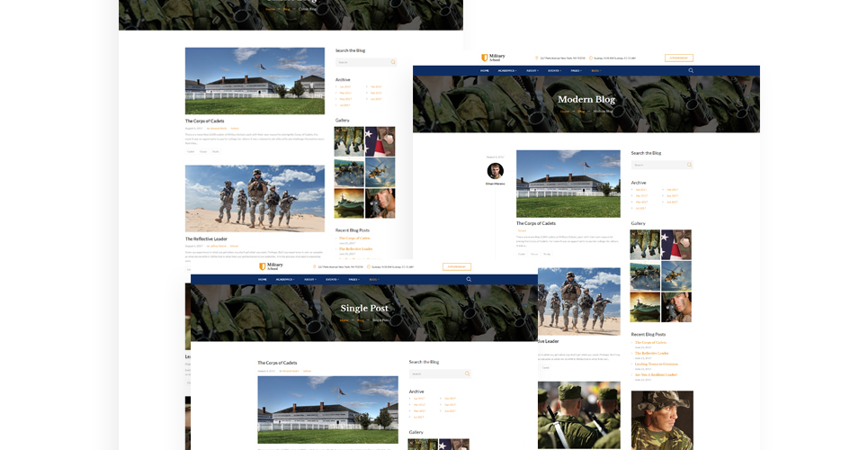
Task: Click Appointment button on Single Post page
Action: click(457, 266)
